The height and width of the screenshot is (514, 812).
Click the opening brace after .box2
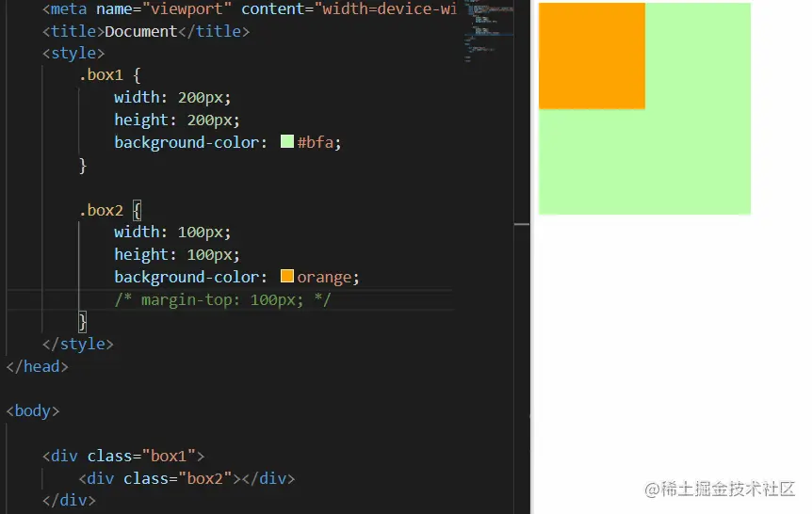coord(137,211)
